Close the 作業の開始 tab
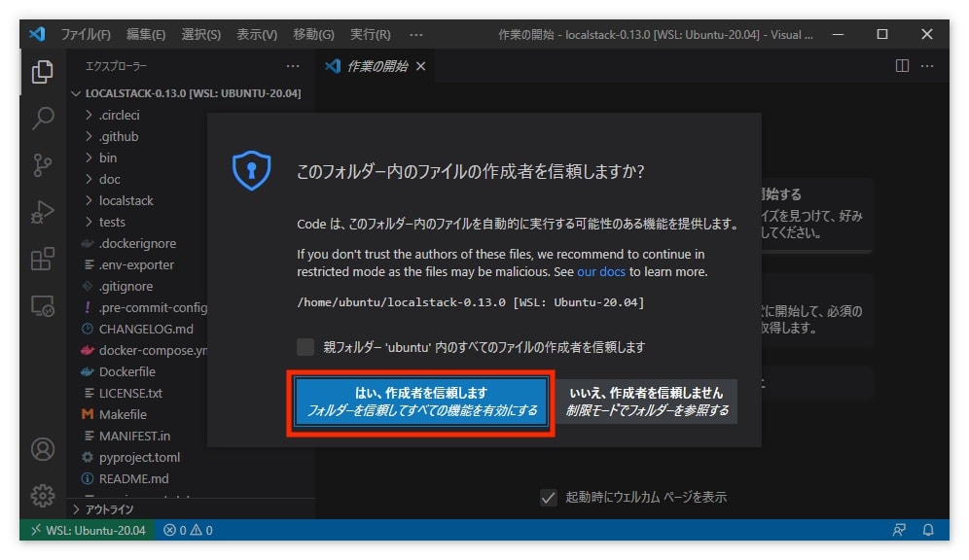 (x=421, y=66)
